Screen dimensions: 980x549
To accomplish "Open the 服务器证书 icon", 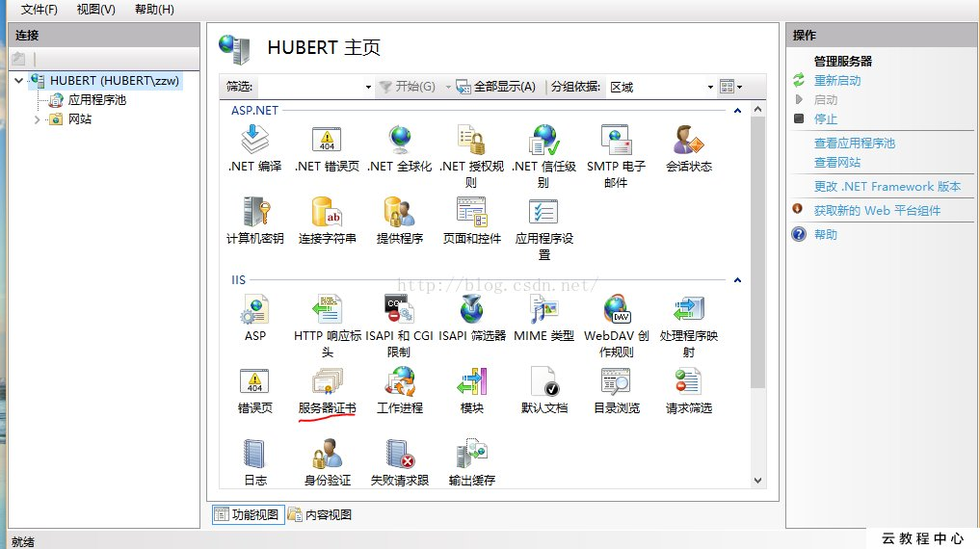I will coord(327,381).
